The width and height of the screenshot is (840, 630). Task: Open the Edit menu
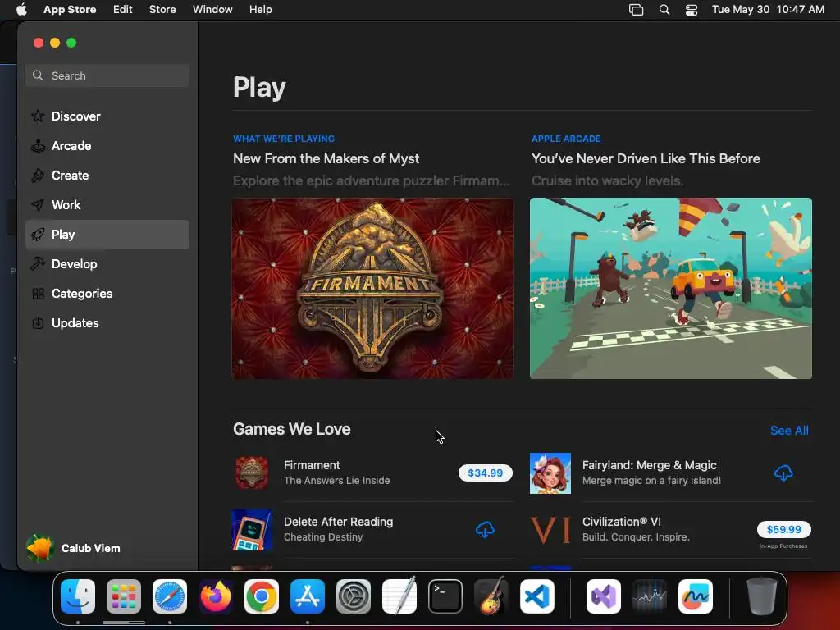[x=123, y=10]
